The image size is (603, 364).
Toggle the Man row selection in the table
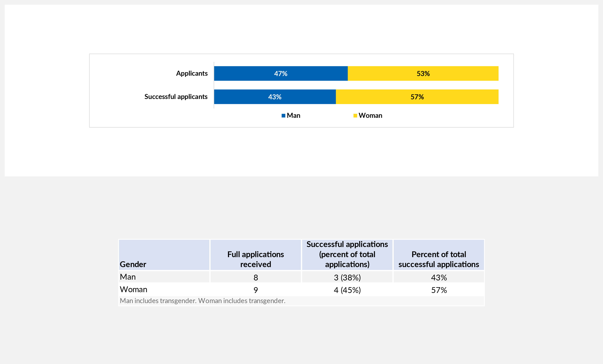pyautogui.click(x=128, y=277)
